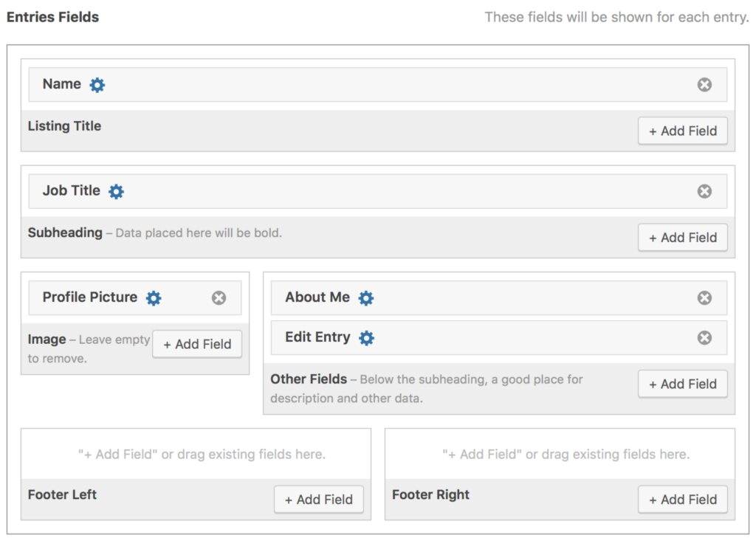Screen dimensions: 756x538
Task: Open settings gear for Name field
Action: tap(97, 85)
